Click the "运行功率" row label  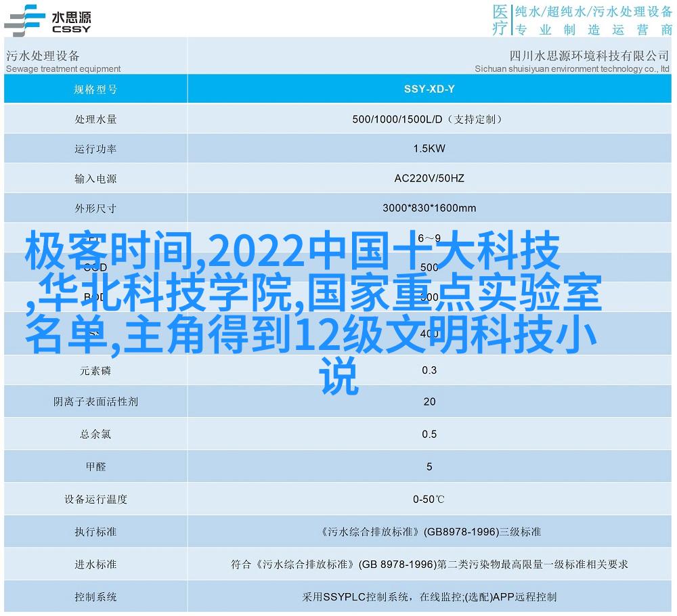click(95, 149)
